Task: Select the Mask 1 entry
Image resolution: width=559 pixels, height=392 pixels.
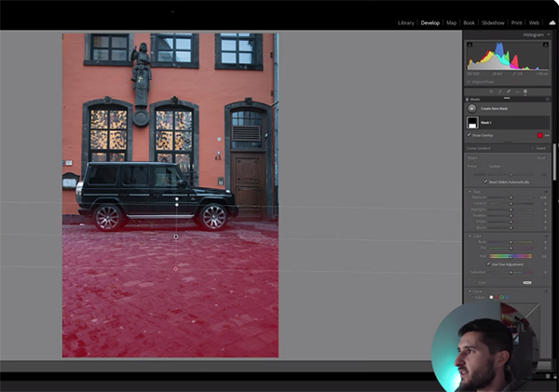Action: pos(508,123)
